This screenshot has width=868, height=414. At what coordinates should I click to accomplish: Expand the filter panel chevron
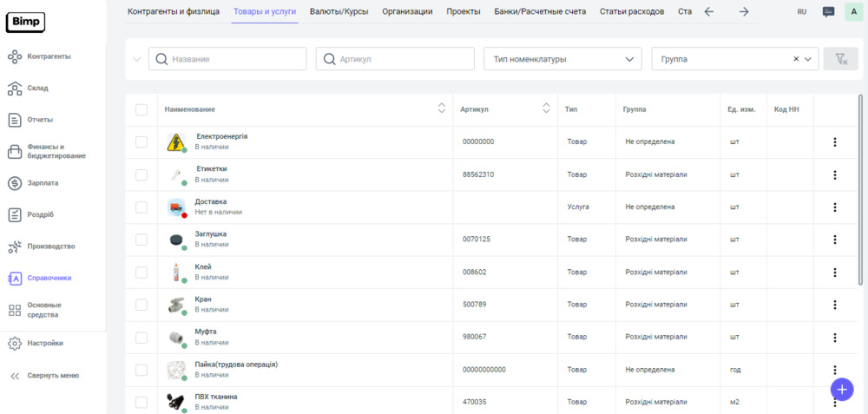[x=136, y=59]
